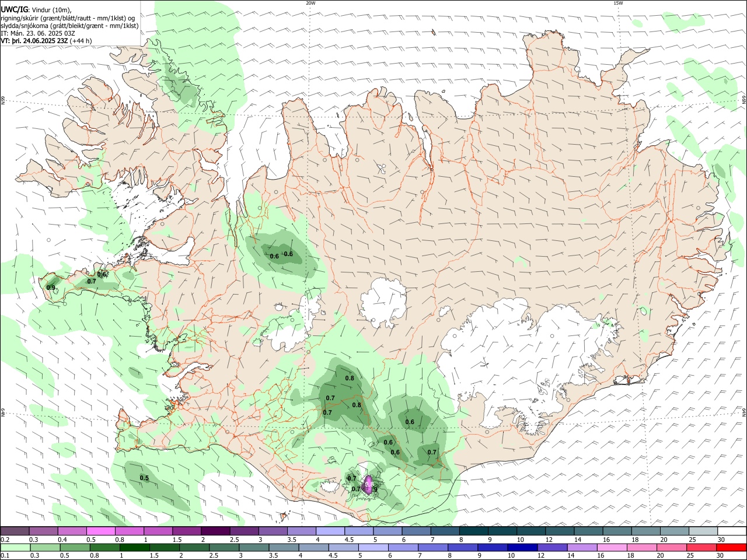
Task: Select the pink 0.5 swatch in the upper scale
Action: 100,531
